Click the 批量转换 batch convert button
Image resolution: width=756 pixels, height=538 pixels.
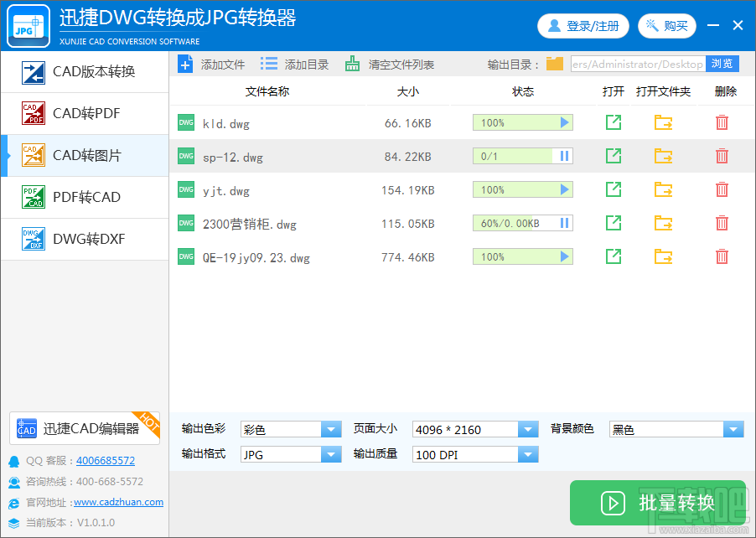[x=658, y=503]
